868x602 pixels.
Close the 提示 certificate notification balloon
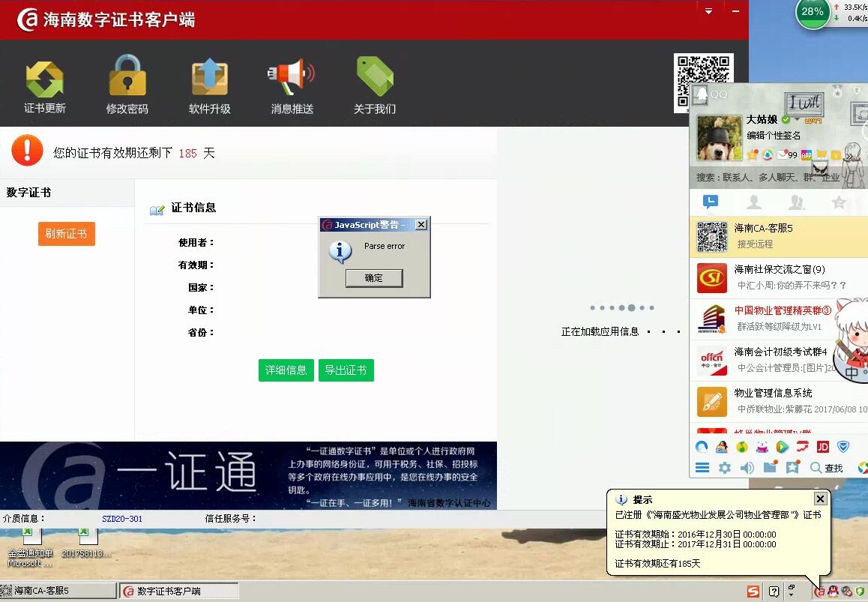tap(820, 499)
